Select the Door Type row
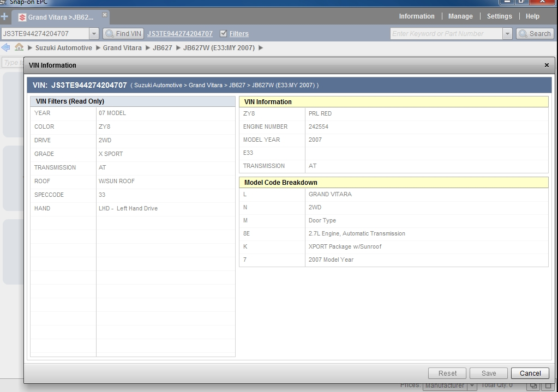558x392 pixels. point(394,221)
